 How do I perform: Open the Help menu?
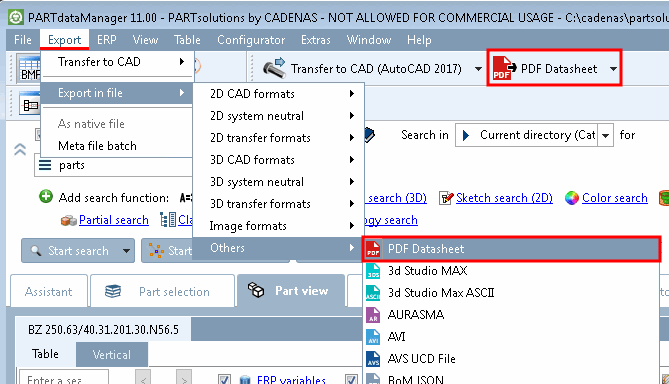[419, 40]
